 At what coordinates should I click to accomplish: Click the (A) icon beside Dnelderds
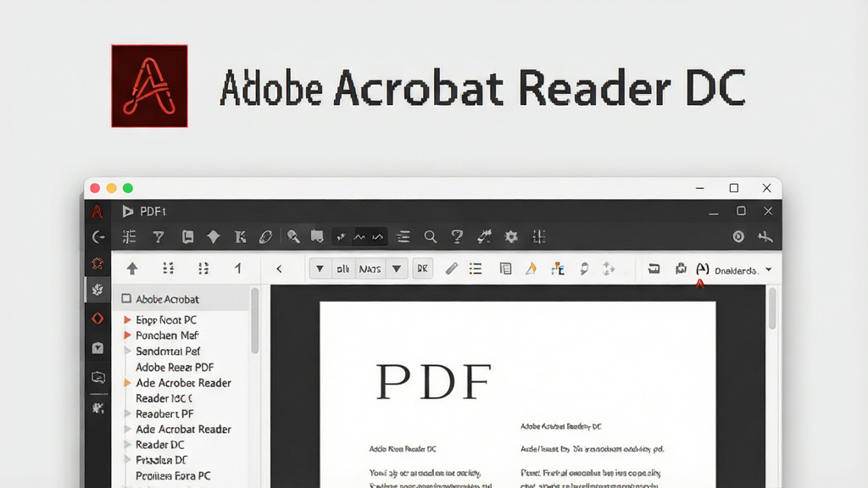pyautogui.click(x=702, y=269)
